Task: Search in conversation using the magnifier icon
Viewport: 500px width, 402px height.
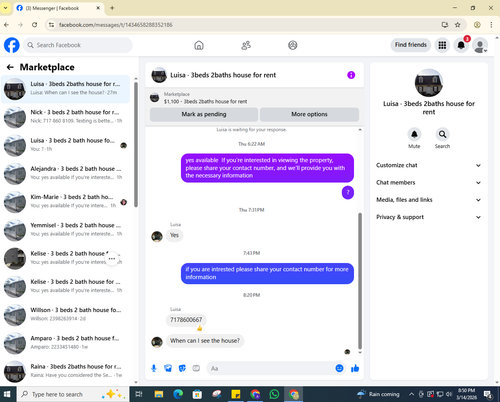Action: [442, 134]
